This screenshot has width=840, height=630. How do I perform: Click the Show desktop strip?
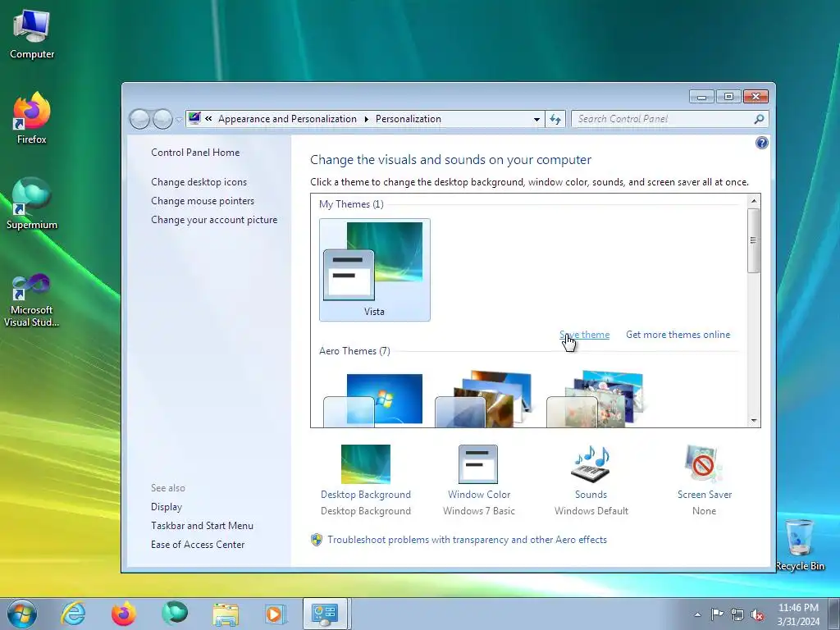coord(834,614)
